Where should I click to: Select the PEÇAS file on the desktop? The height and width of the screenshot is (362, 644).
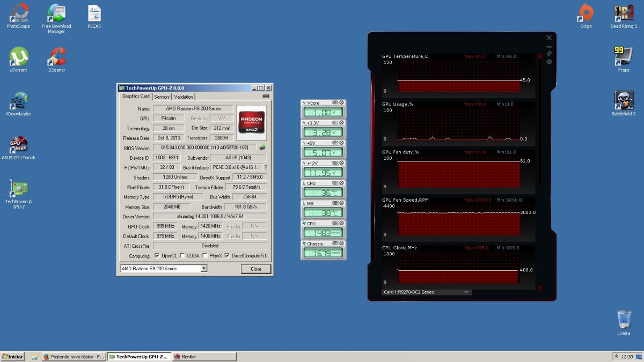coord(94,16)
